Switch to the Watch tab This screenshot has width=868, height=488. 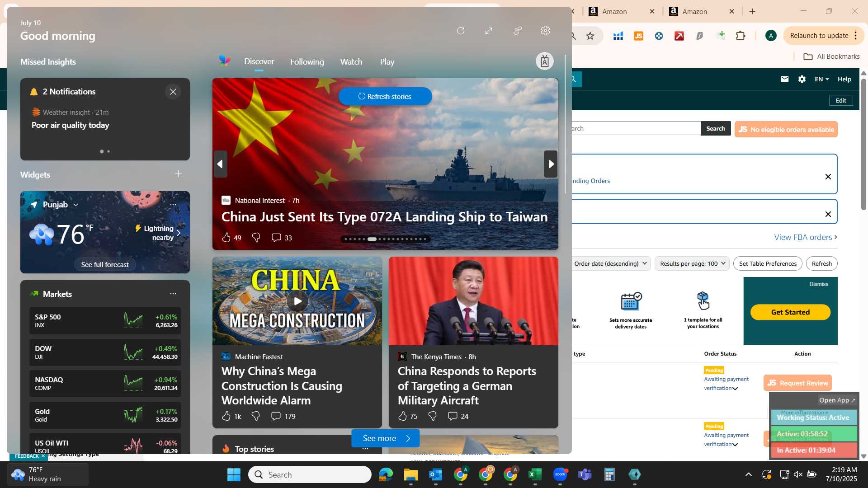point(351,61)
